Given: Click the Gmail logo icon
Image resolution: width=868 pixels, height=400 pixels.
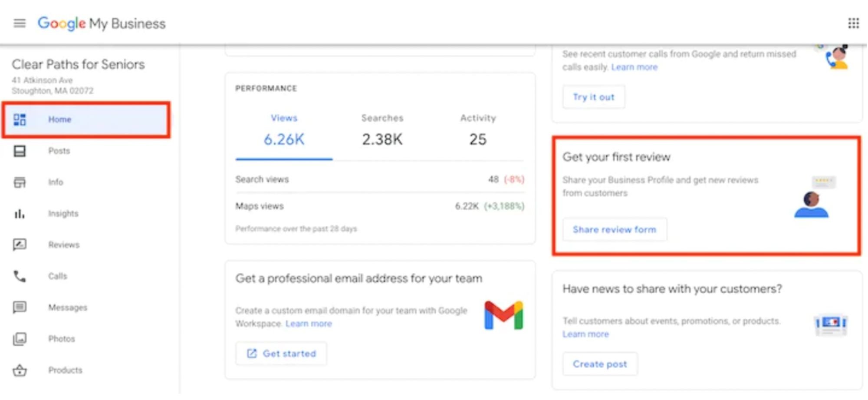Looking at the screenshot, I should coord(503,315).
